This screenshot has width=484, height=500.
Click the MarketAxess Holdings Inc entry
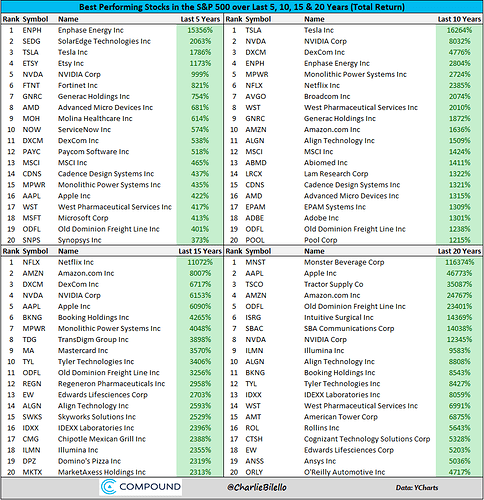click(x=102, y=472)
